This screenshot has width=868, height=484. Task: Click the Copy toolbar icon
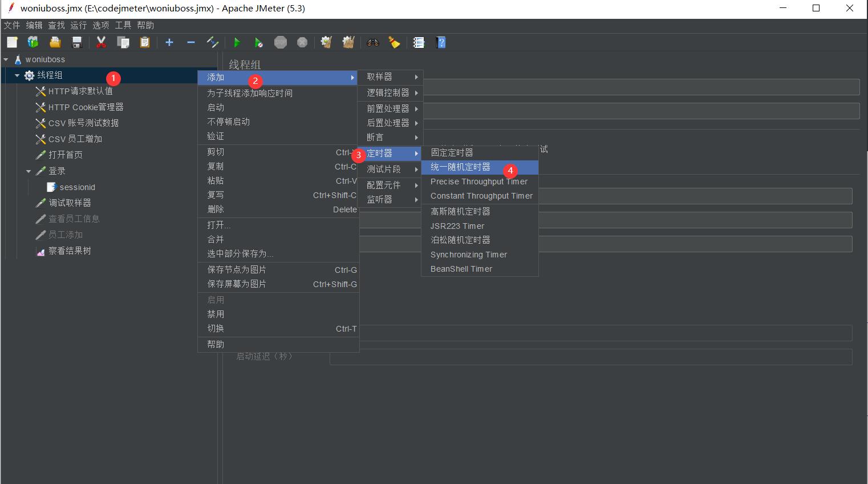coord(123,42)
